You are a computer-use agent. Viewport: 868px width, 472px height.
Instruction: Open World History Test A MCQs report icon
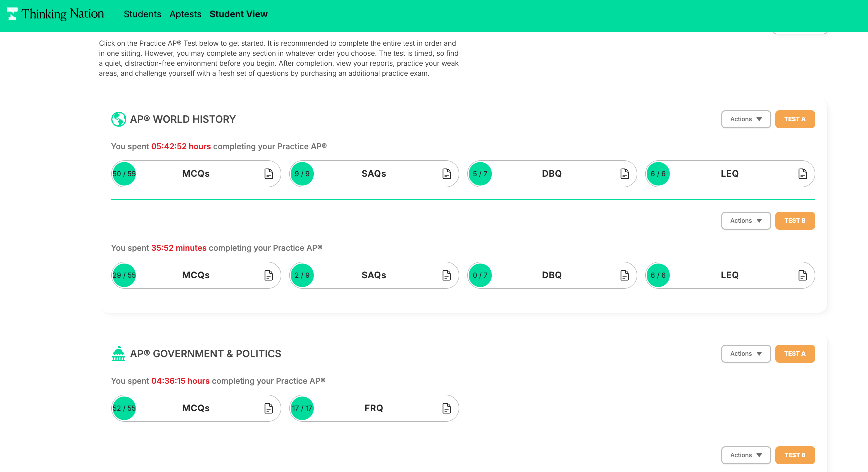[x=269, y=174]
